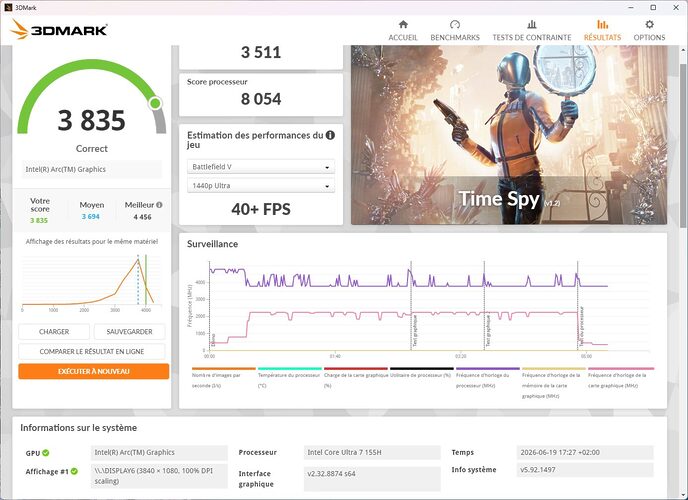Click the DISPLAY6 resolution value
688x500 pixels.
(159, 476)
